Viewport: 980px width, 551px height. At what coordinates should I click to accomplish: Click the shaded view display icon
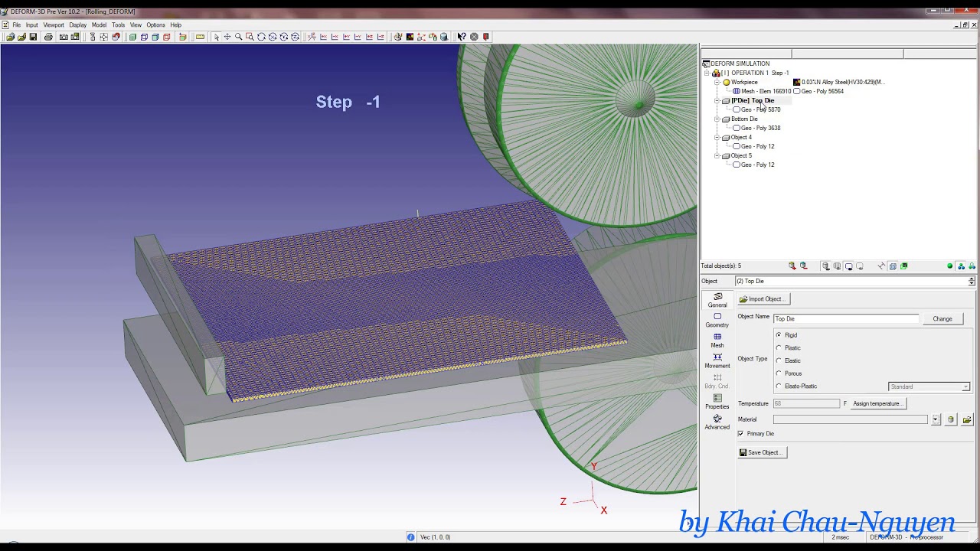coord(132,37)
